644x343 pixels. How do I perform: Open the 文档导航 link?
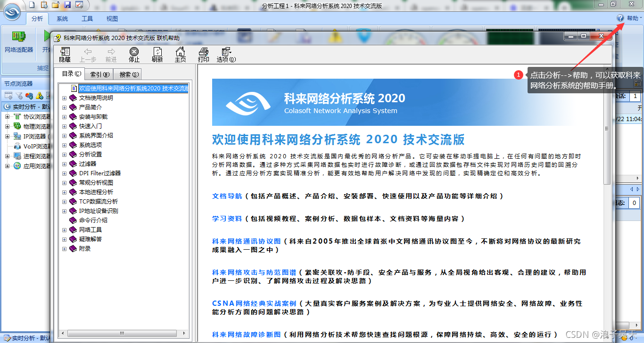coord(227,196)
